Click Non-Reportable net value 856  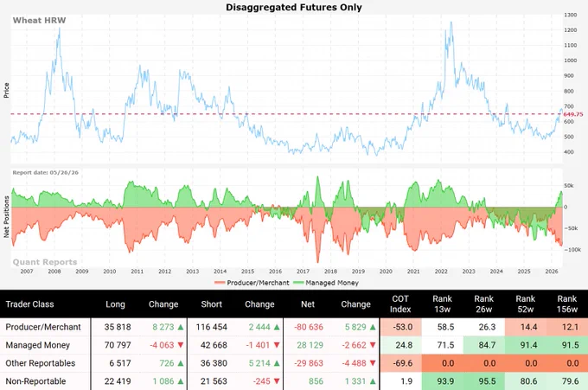(x=316, y=381)
